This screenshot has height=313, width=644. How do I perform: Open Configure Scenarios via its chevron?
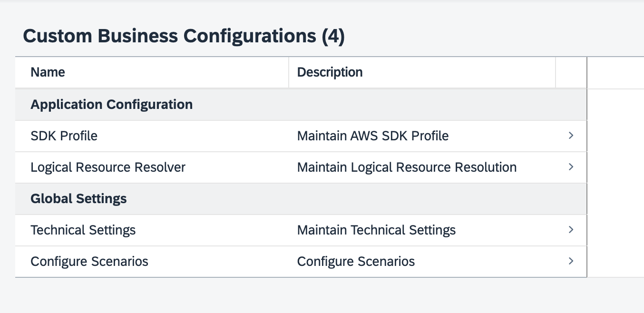pyautogui.click(x=571, y=261)
